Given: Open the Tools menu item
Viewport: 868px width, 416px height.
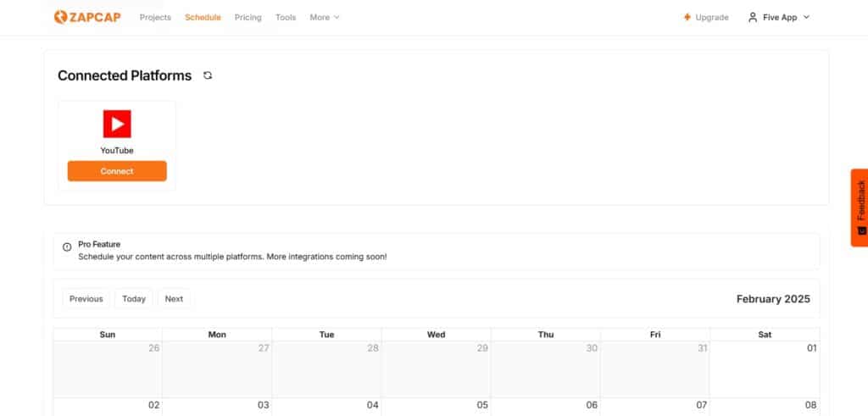Looking at the screenshot, I should point(286,17).
